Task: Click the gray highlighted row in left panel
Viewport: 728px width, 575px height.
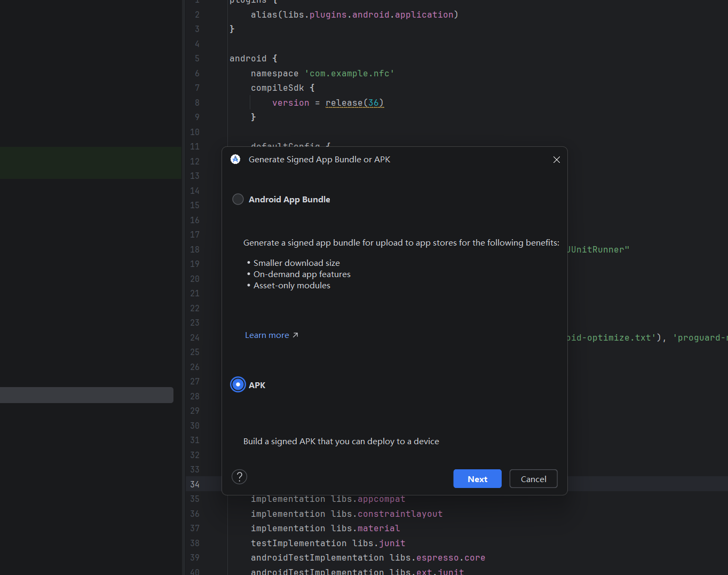Action: point(86,395)
